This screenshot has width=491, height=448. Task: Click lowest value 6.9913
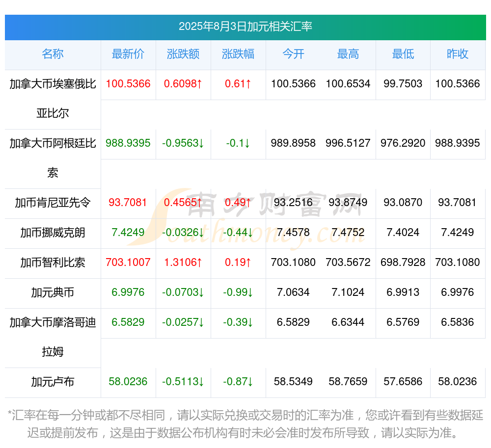(x=403, y=292)
